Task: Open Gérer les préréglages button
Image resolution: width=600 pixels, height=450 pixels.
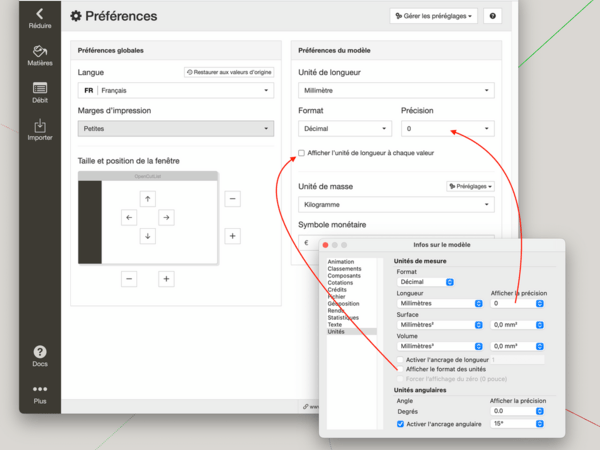Action: [x=433, y=16]
